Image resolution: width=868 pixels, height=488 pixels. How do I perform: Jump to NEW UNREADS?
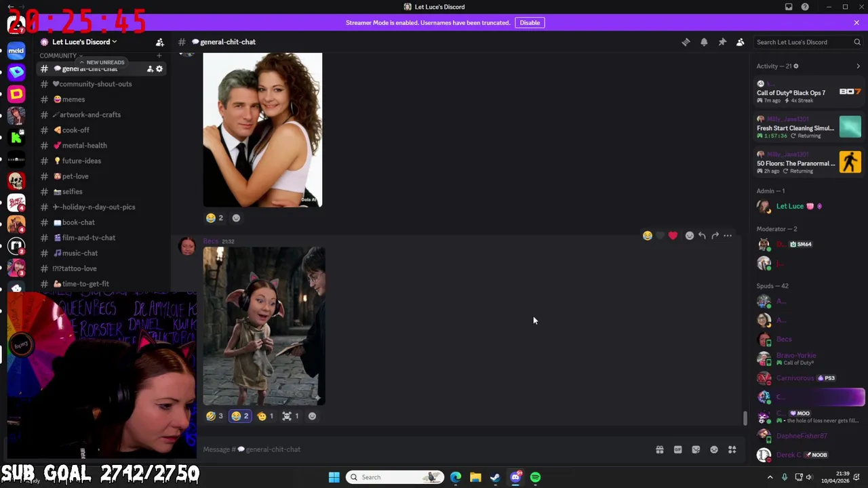click(102, 62)
